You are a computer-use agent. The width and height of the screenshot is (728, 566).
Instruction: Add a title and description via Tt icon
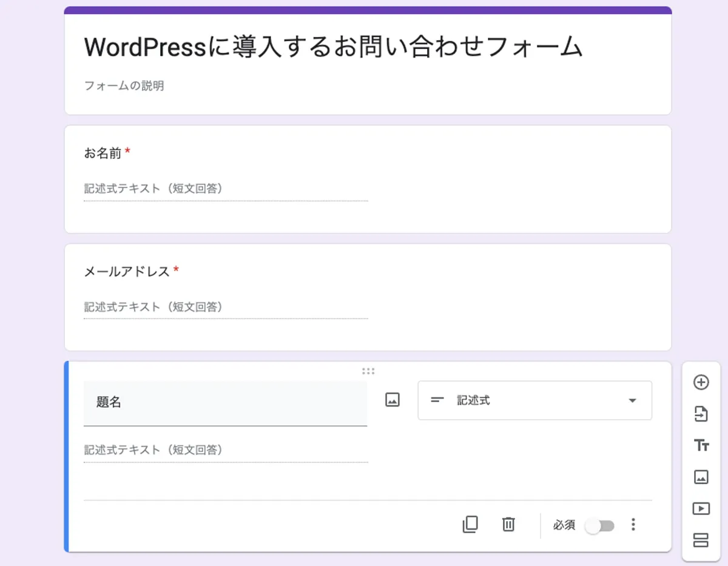coord(701,445)
